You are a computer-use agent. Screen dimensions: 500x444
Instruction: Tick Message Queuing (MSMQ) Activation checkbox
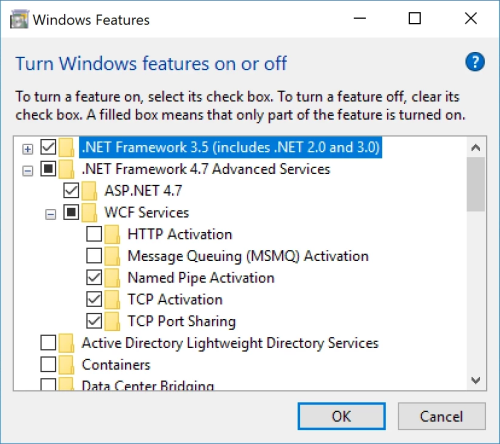tap(94, 256)
